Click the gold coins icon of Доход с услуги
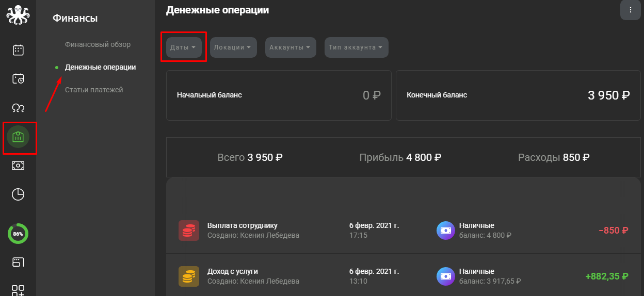The height and width of the screenshot is (296, 644). (x=189, y=276)
